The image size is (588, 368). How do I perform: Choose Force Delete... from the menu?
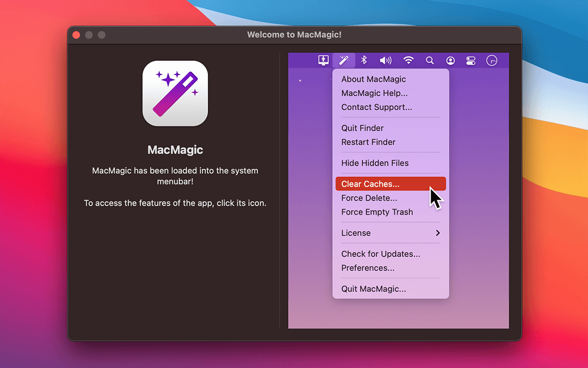coord(369,198)
